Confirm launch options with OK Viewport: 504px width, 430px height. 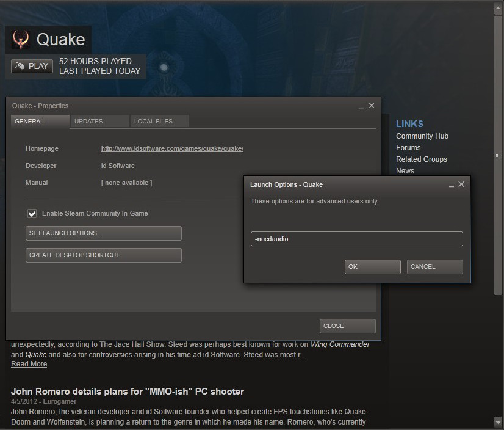coord(373,267)
